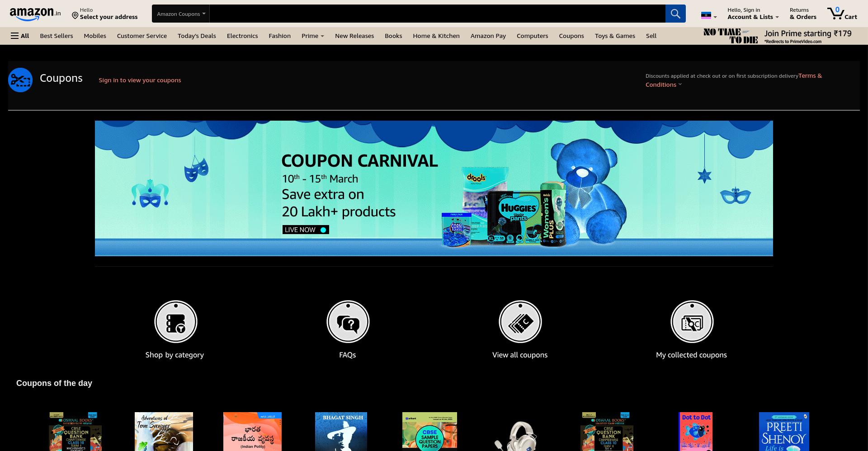
Task: Open Electronics in nav bar
Action: tap(242, 36)
